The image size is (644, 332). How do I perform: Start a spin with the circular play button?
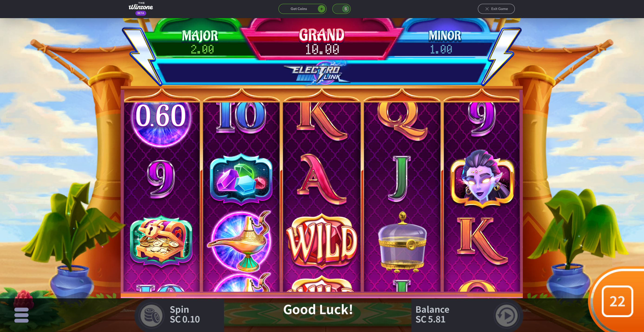(x=507, y=315)
